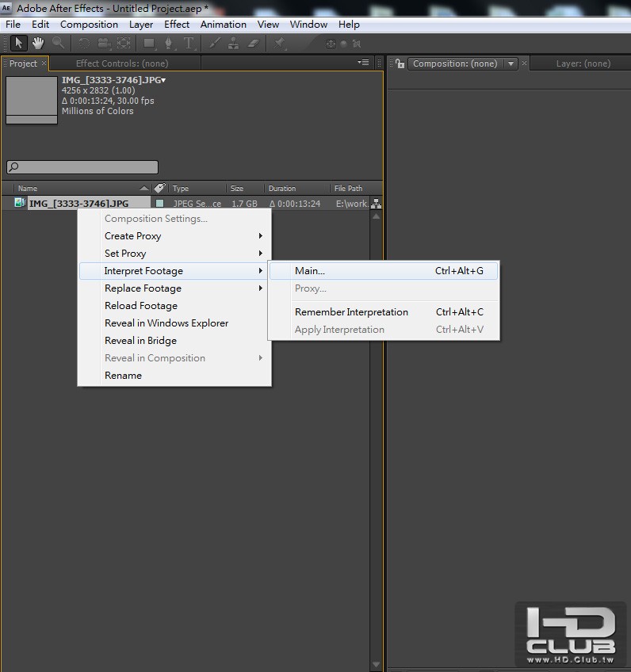The width and height of the screenshot is (631, 672).
Task: Open the Effect menu
Action: [x=177, y=25]
